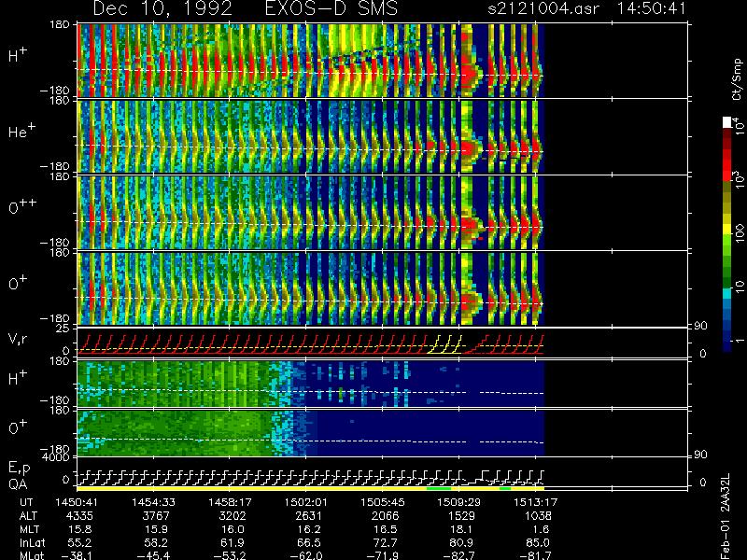The height and width of the screenshot is (560, 747).
Task: Click the ALT value '1529'
Action: 461,516
